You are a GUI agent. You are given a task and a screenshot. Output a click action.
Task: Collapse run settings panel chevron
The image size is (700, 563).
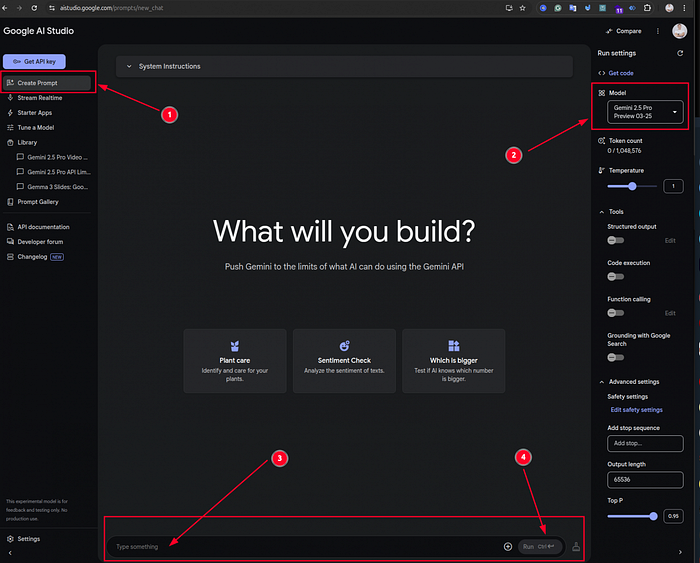(680, 552)
